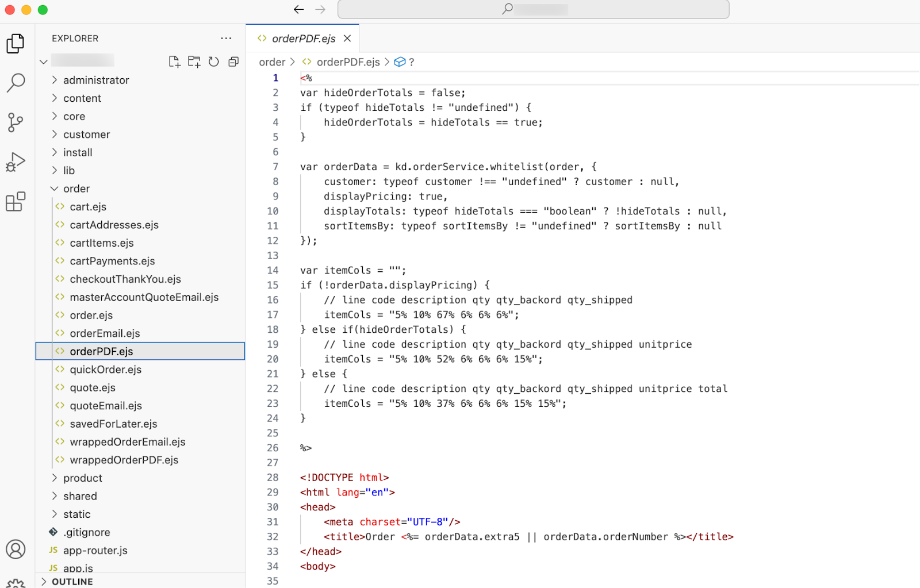
Task: Open quickOrder.ejs file
Action: pos(140,370)
